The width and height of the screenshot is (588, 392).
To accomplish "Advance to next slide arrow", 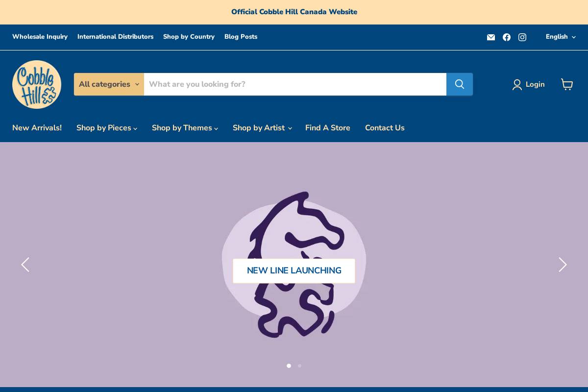I will click(563, 265).
